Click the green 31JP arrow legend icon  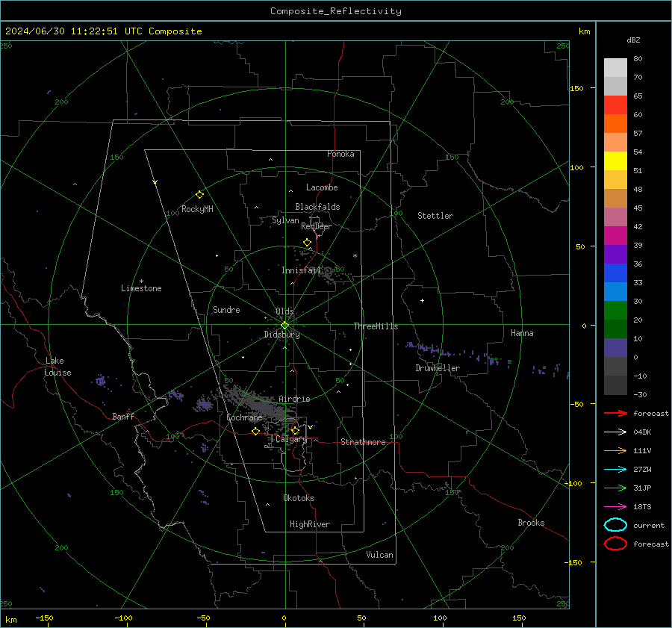click(x=615, y=488)
